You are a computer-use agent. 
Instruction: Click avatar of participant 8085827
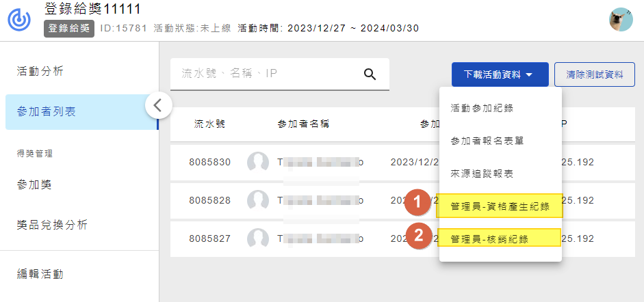coord(257,238)
